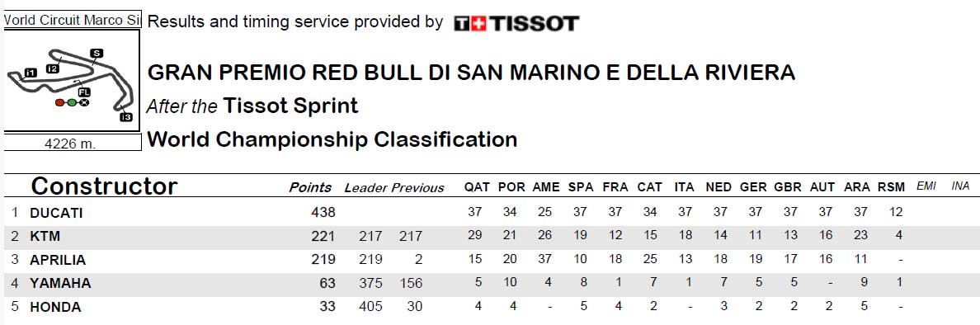The height and width of the screenshot is (325, 980).
Task: Click the I2 sector marker on map
Action: (x=53, y=68)
